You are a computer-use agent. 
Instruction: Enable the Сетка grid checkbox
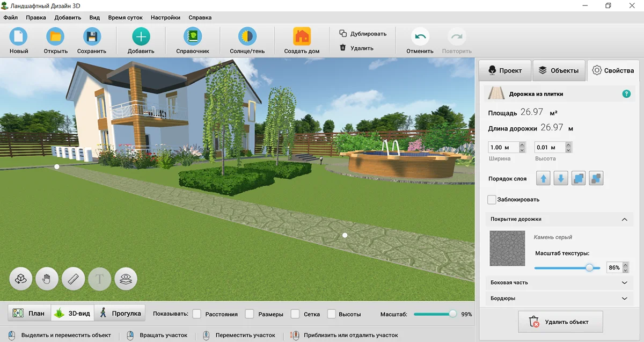[295, 314]
